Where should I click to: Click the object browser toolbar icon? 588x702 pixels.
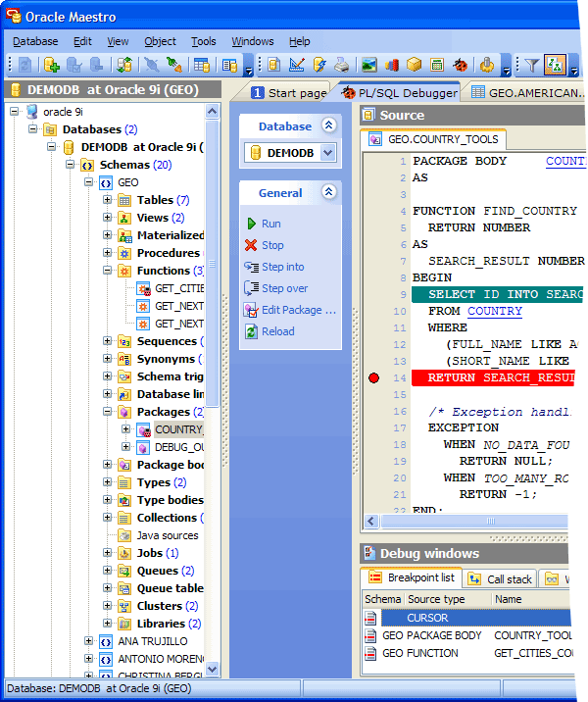229,66
